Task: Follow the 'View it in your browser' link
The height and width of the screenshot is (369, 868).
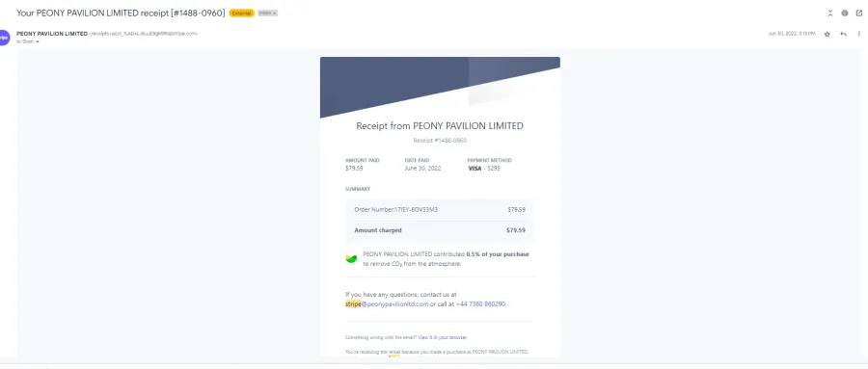Action: [443, 337]
